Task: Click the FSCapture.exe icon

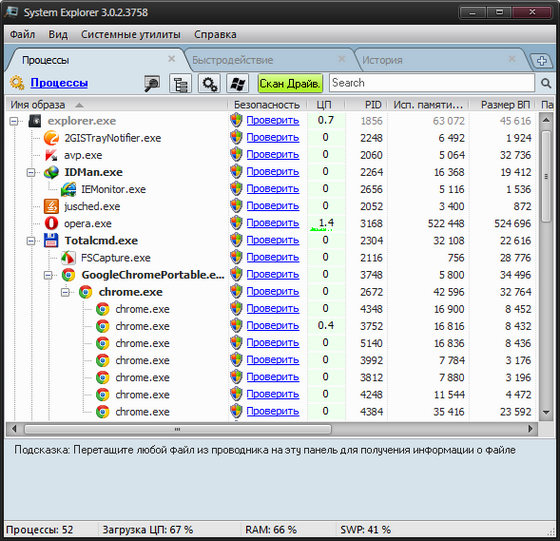Action: pos(68,257)
